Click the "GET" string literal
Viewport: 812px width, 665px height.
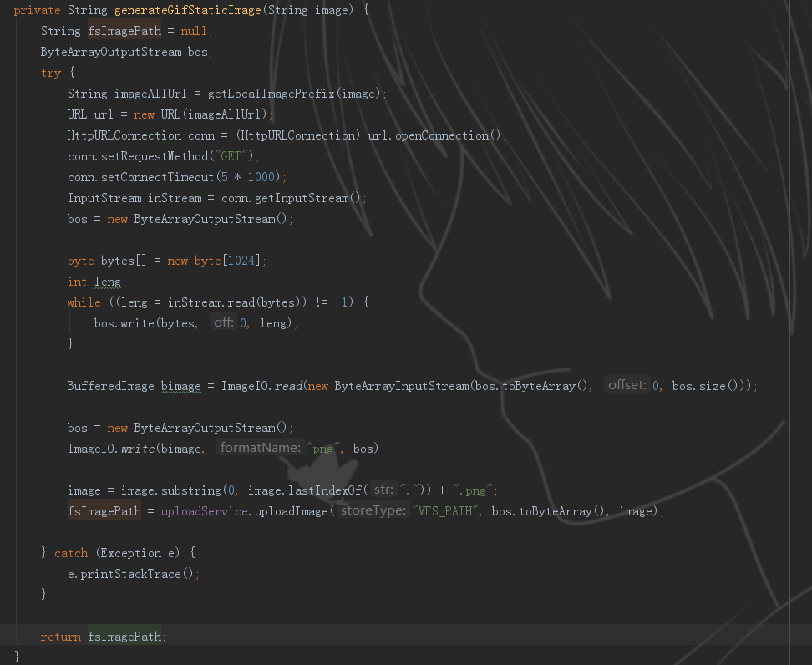(231, 156)
